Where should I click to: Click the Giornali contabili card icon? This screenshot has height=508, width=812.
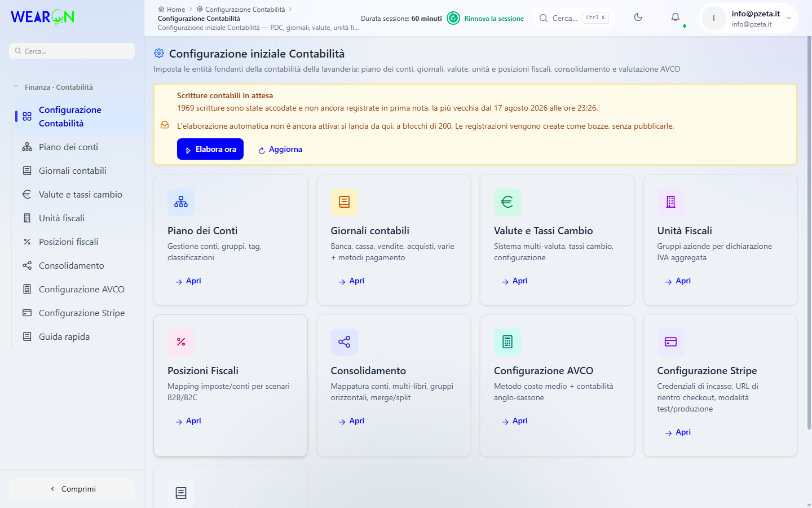345,202
